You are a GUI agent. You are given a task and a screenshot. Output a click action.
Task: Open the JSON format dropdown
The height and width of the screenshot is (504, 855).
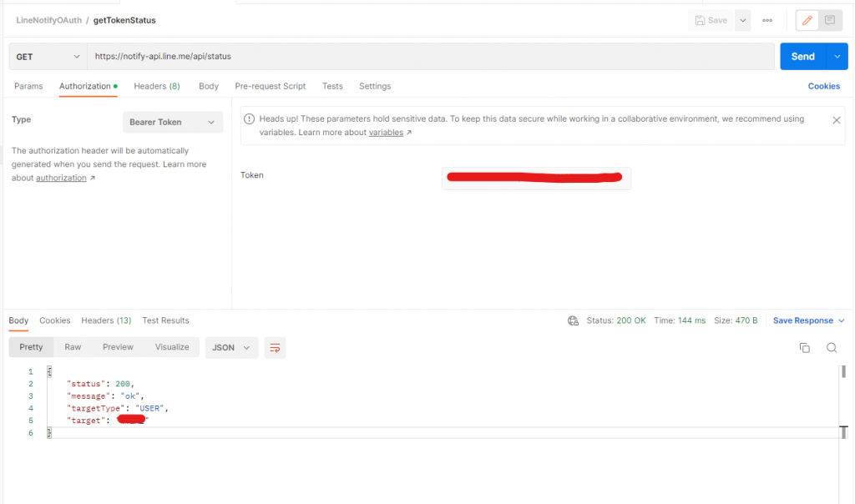pyautogui.click(x=231, y=348)
